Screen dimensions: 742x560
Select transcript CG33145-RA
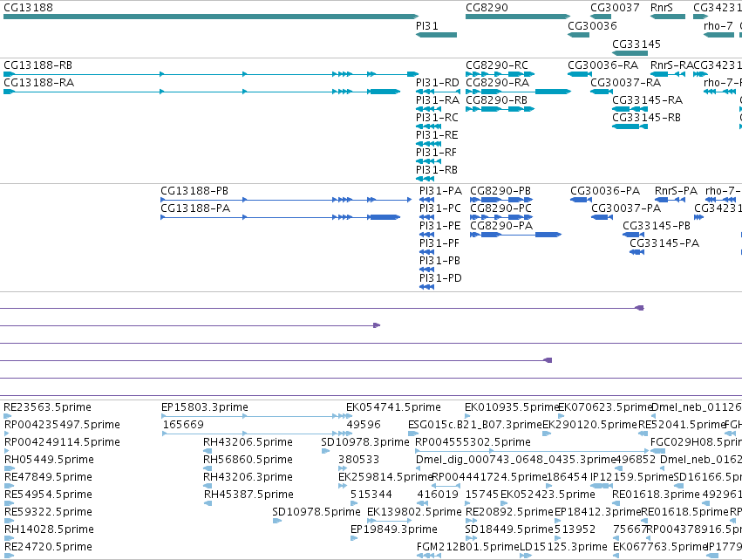(630, 109)
